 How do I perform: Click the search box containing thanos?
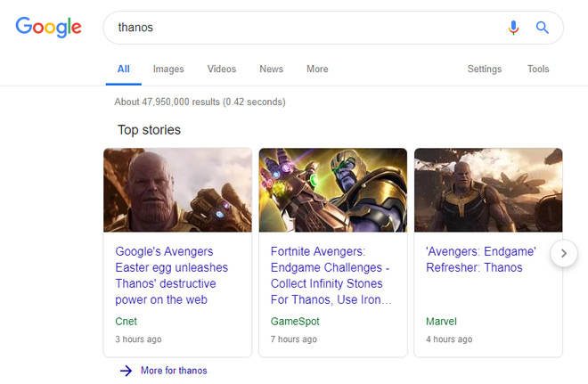pyautogui.click(x=303, y=28)
